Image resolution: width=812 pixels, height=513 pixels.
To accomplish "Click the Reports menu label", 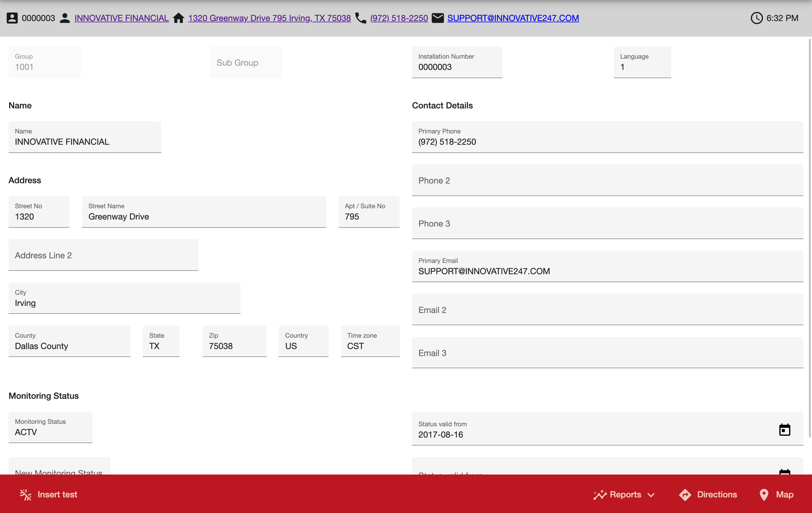I will point(625,494).
